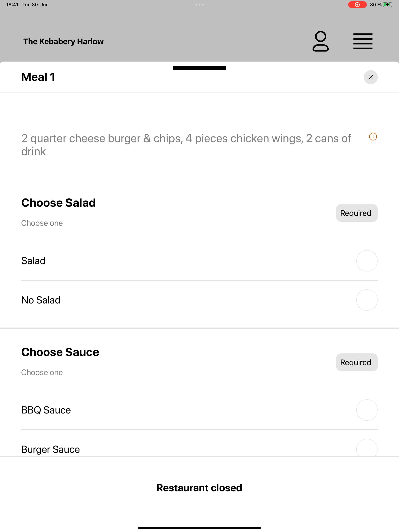The height and width of the screenshot is (532, 399).
Task: Open the hamburger menu
Action: [x=363, y=41]
